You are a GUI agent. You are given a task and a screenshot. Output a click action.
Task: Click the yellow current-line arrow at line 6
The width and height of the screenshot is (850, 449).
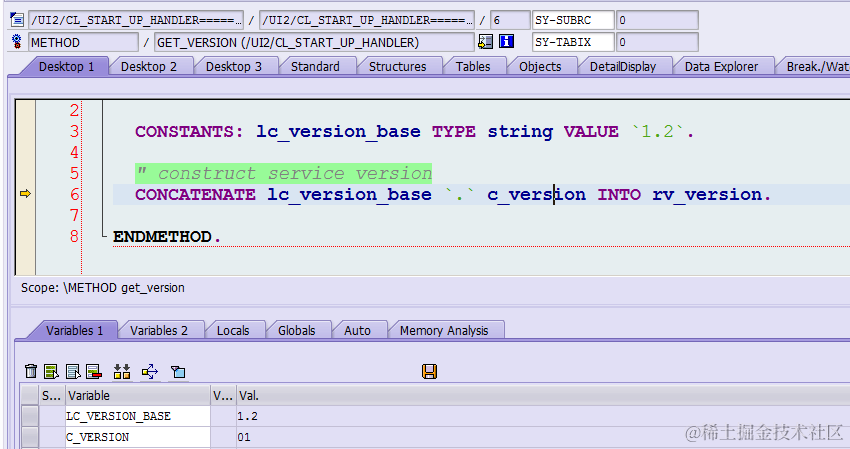[25, 194]
